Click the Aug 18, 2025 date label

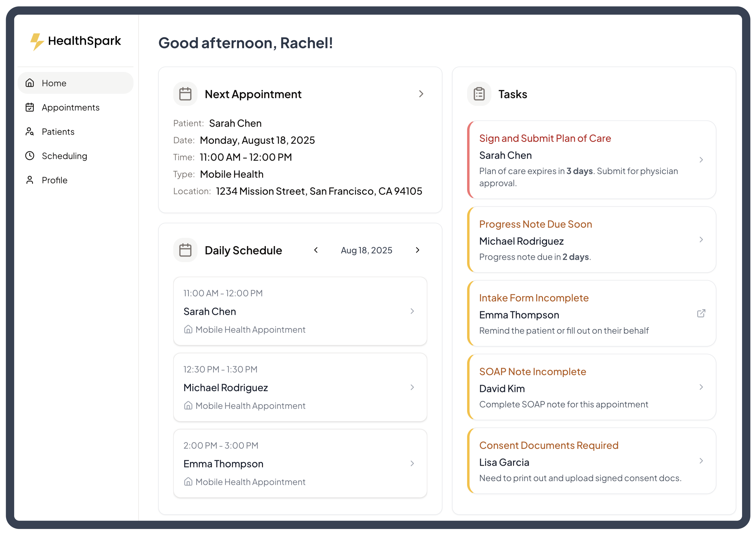[x=366, y=250]
